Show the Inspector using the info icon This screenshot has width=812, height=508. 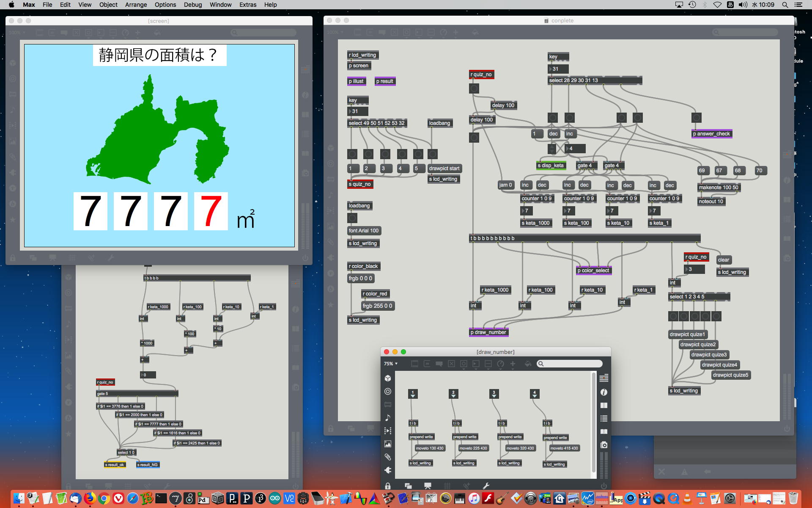pos(604,392)
